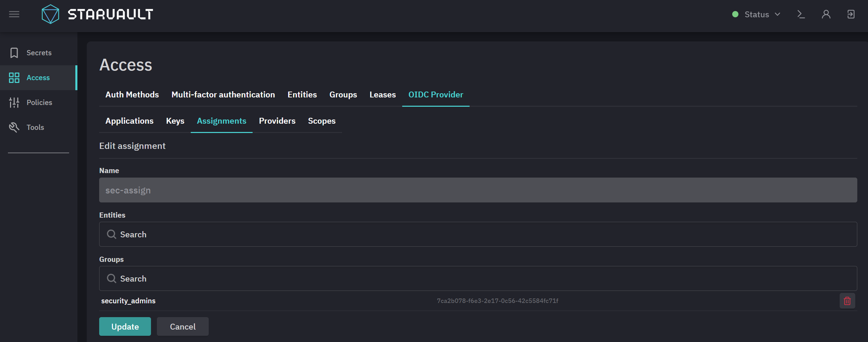Click the Groups search magnifier icon
Viewport: 868px width, 342px height.
111,278
